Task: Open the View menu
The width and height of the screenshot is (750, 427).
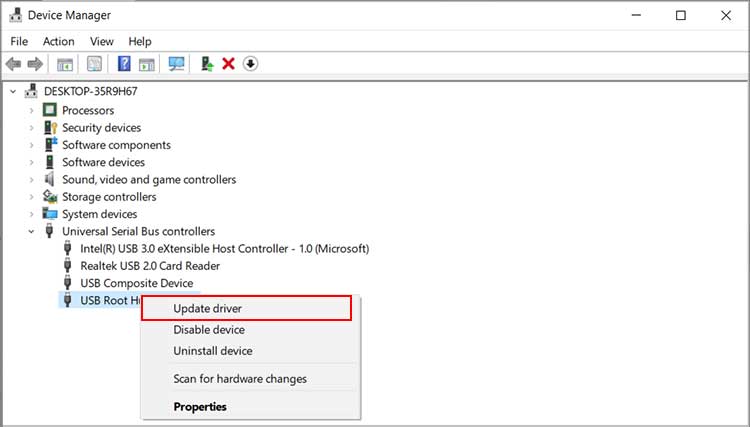Action: [102, 42]
